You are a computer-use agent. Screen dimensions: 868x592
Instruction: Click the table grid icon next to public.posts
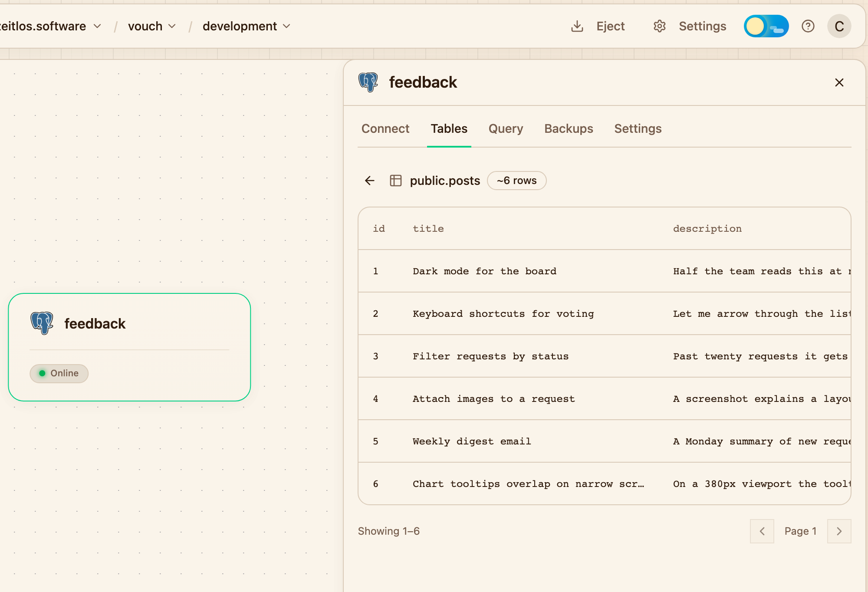click(395, 181)
